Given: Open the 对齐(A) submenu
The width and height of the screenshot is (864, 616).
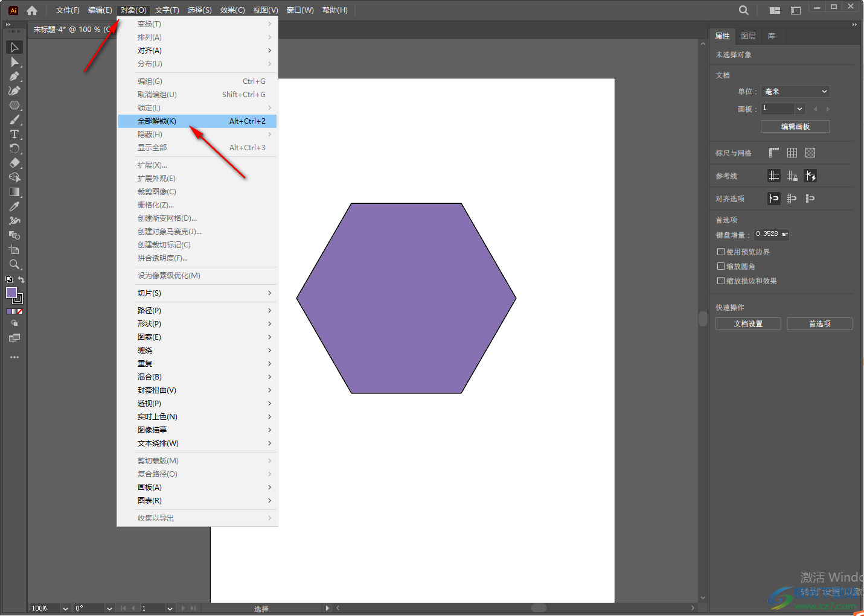Looking at the screenshot, I should pyautogui.click(x=197, y=51).
